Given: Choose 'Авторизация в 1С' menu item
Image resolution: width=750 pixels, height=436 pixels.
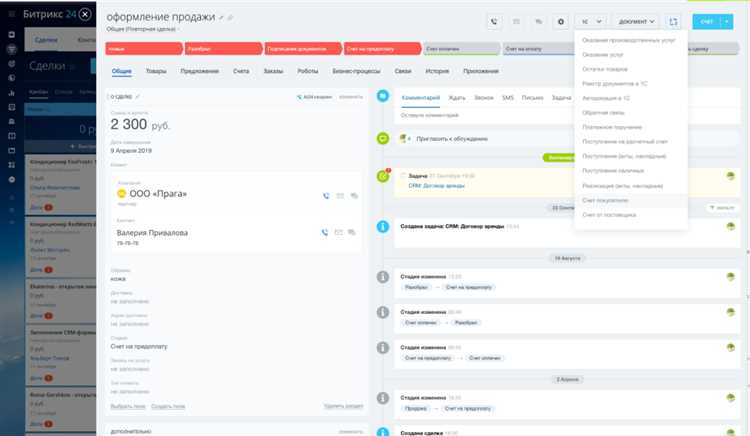Looking at the screenshot, I should tap(606, 98).
